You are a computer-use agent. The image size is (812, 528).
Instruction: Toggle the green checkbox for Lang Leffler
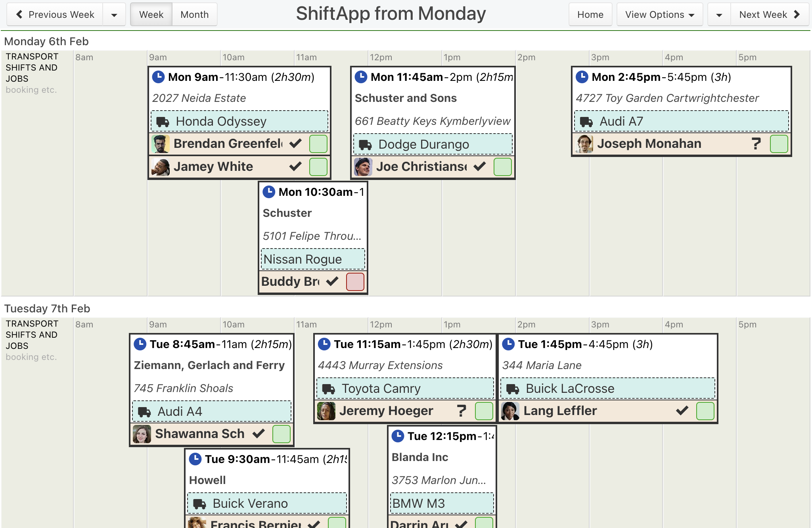(705, 411)
